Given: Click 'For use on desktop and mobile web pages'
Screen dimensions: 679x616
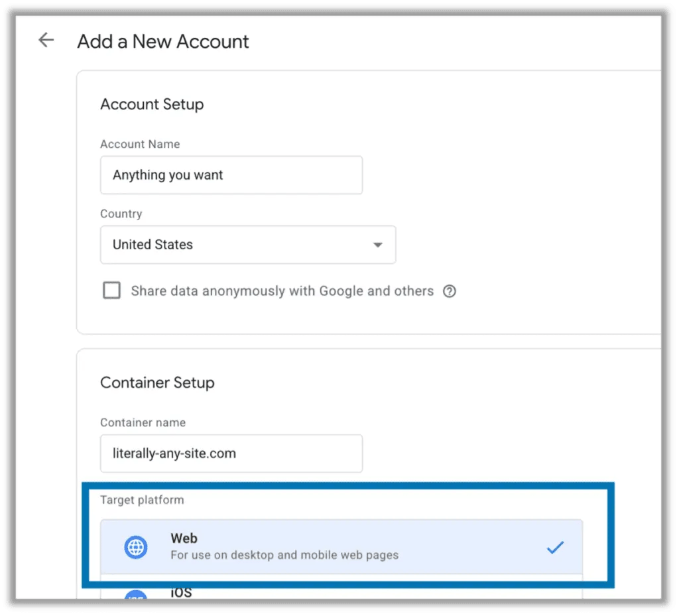Looking at the screenshot, I should click(x=284, y=555).
